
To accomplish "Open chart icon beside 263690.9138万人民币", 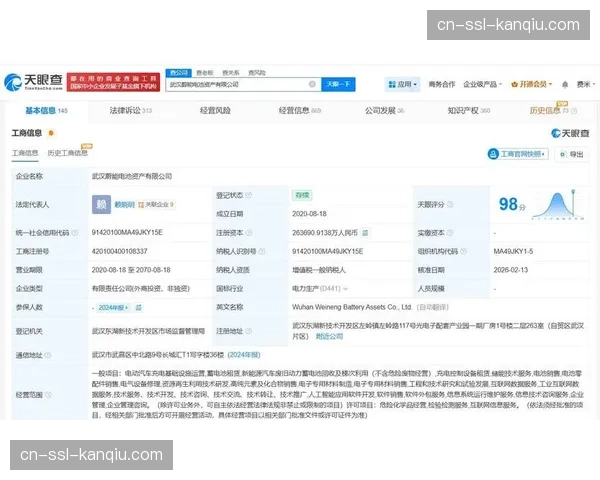I will click(365, 233).
